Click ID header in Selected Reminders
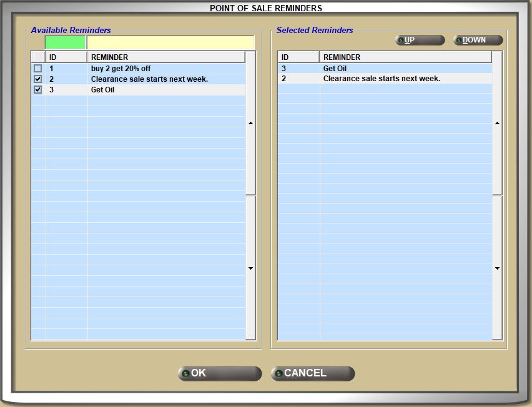532x407 pixels. point(298,57)
